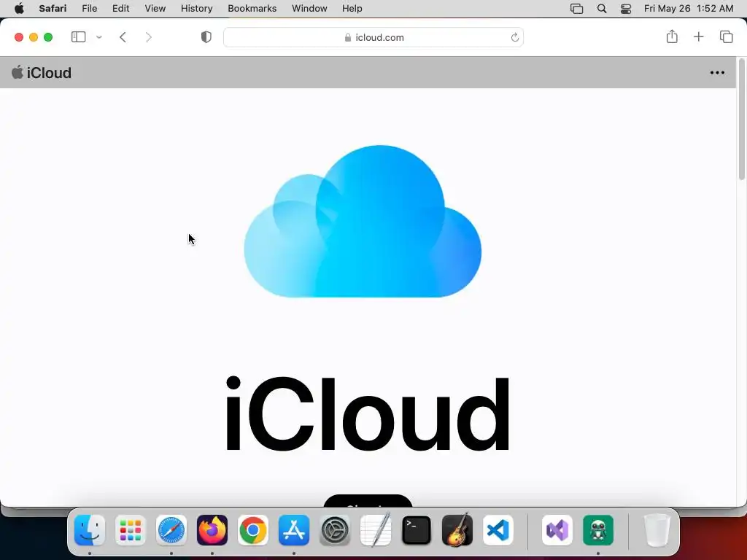Viewport: 747px width, 560px height.
Task: Click the screen mirroring menu bar icon
Action: click(x=576, y=9)
